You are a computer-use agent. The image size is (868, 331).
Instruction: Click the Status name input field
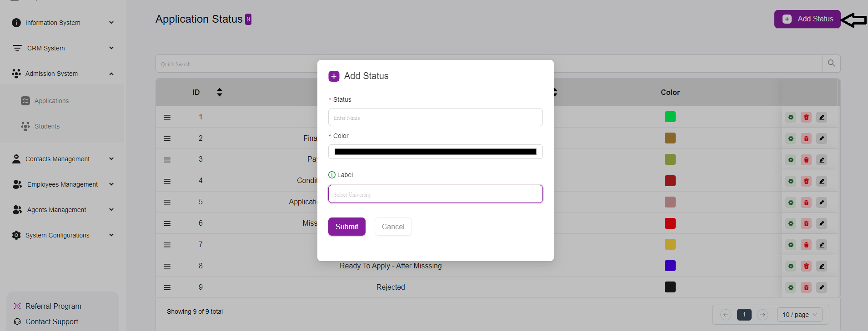click(435, 118)
